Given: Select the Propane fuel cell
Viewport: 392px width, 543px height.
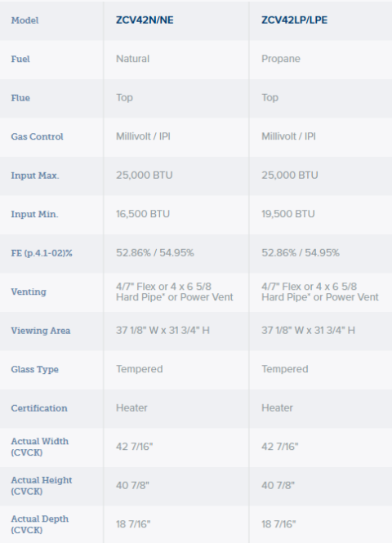Looking at the screenshot, I should coord(281,59).
